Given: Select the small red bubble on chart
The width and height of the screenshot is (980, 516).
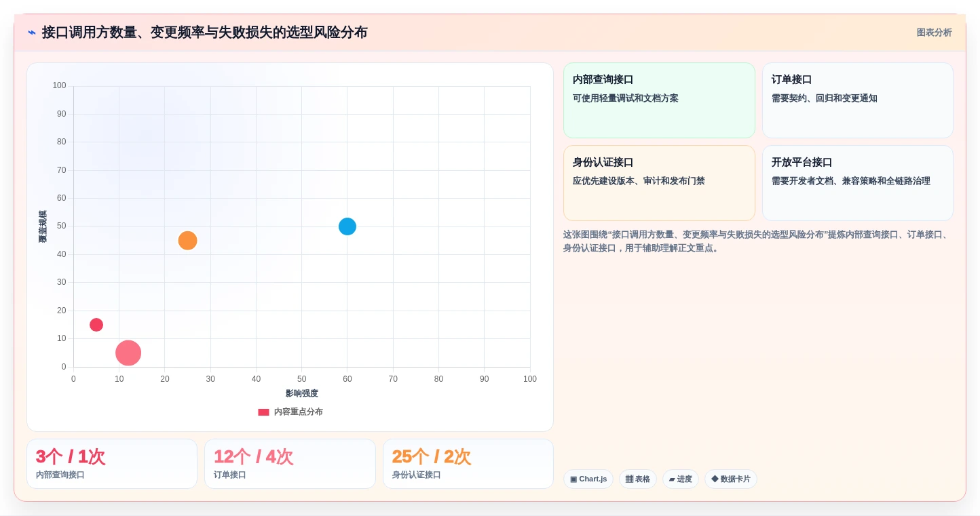Looking at the screenshot, I should coord(96,325).
